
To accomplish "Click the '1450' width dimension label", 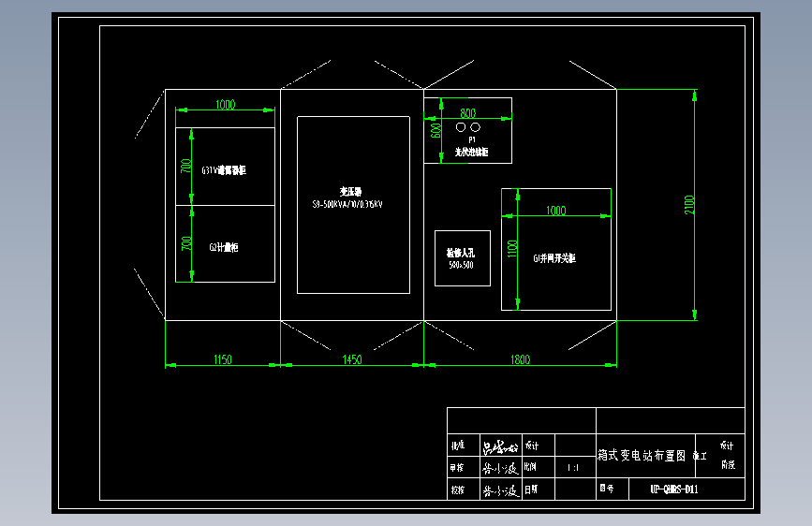I will [352, 359].
